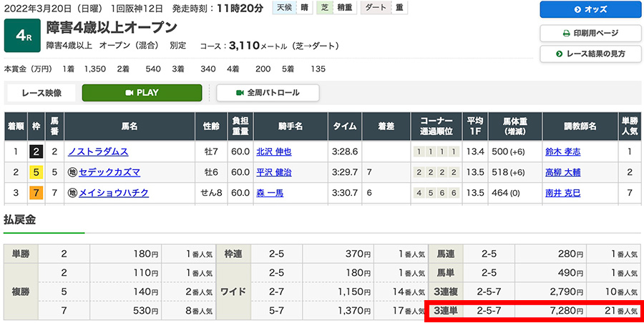Select the レース映像 label tab
Viewport: 644px width, 323px height.
coord(43,93)
